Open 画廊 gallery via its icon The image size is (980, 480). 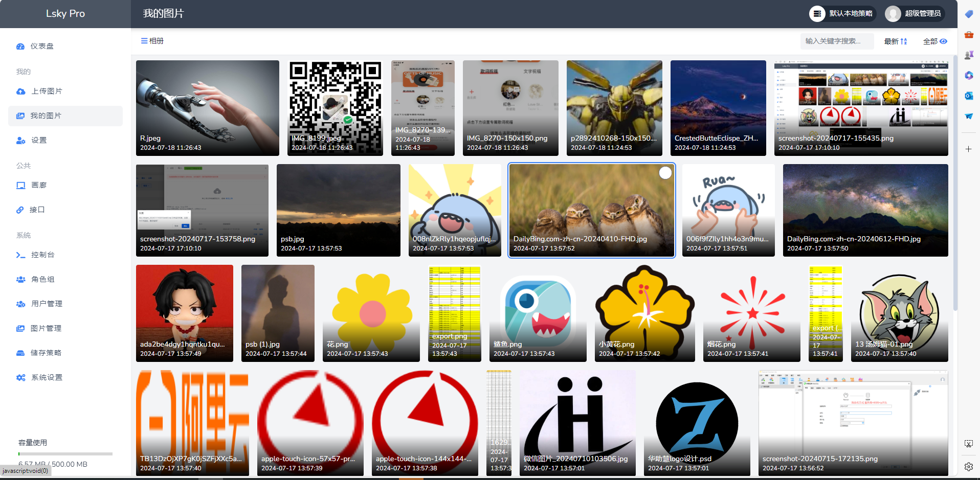coord(20,186)
